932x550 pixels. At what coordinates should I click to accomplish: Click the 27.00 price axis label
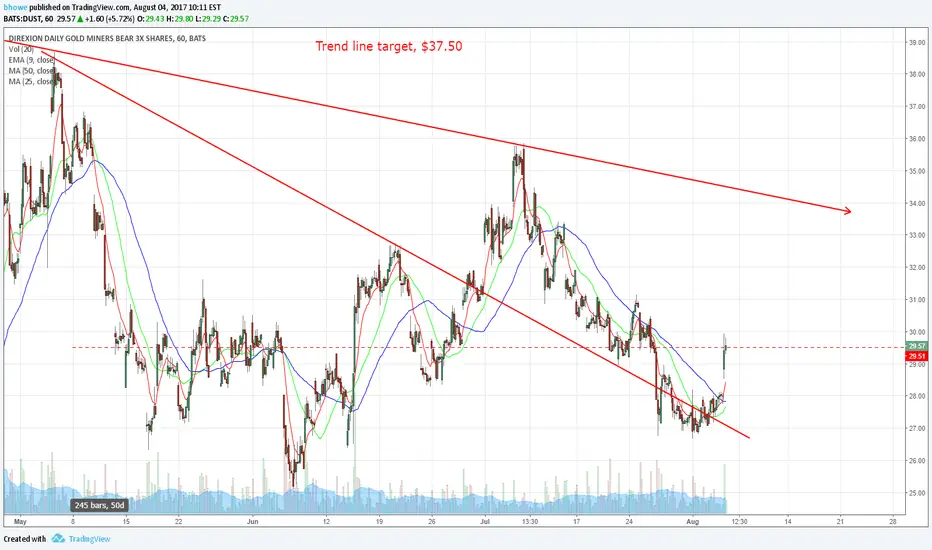click(x=917, y=428)
